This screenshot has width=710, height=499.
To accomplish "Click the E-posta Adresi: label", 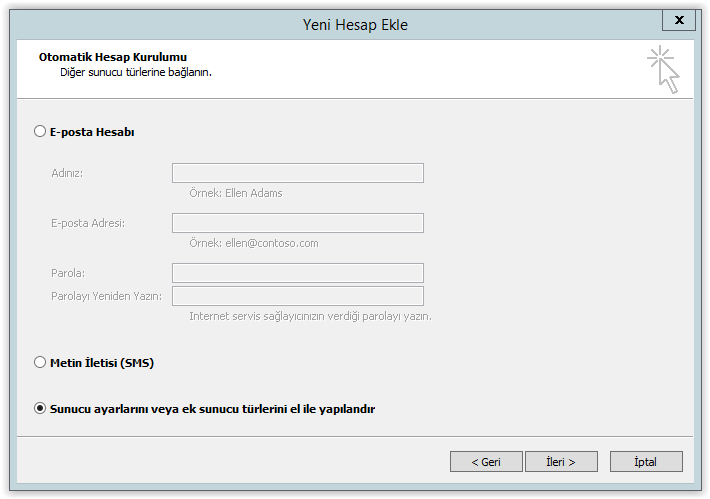I will coord(88,223).
